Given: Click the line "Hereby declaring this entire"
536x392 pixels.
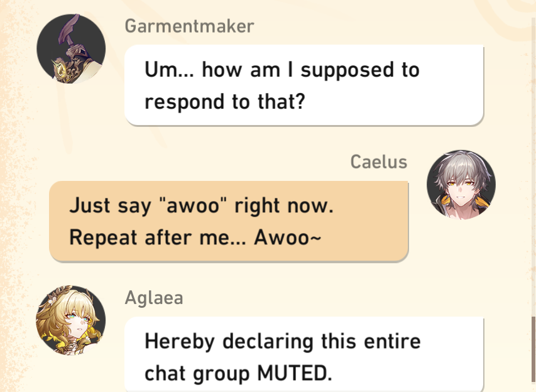Looking at the screenshot, I should click(283, 341).
